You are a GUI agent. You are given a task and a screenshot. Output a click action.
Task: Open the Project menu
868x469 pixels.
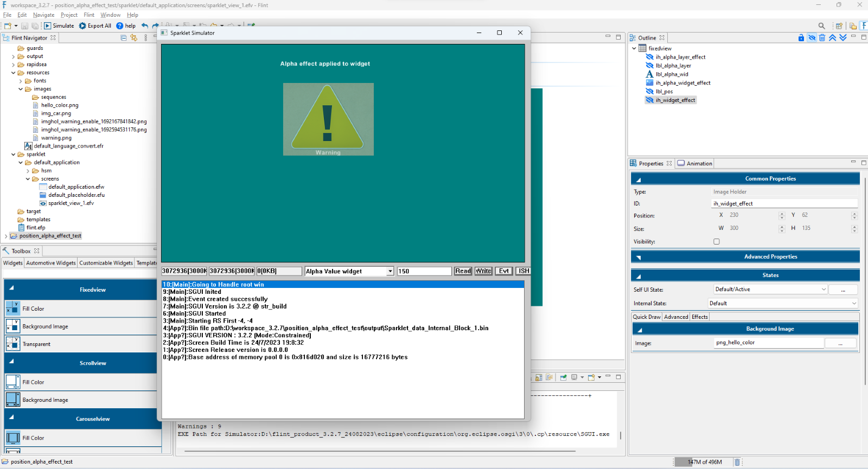(69, 15)
